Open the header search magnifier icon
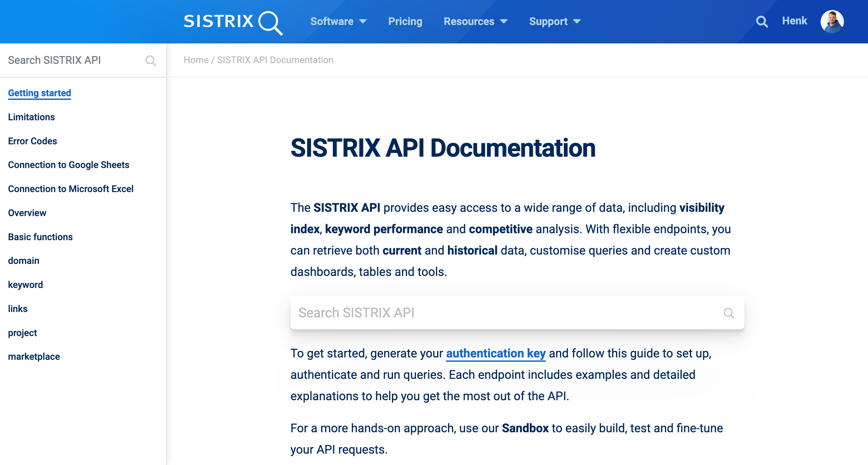 762,22
